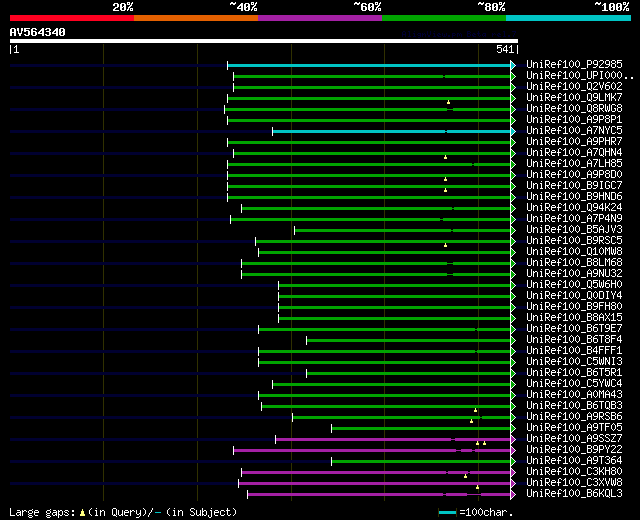The image size is (640, 520).
Task: Click the white query sequence ruler bar
Action: point(264,41)
